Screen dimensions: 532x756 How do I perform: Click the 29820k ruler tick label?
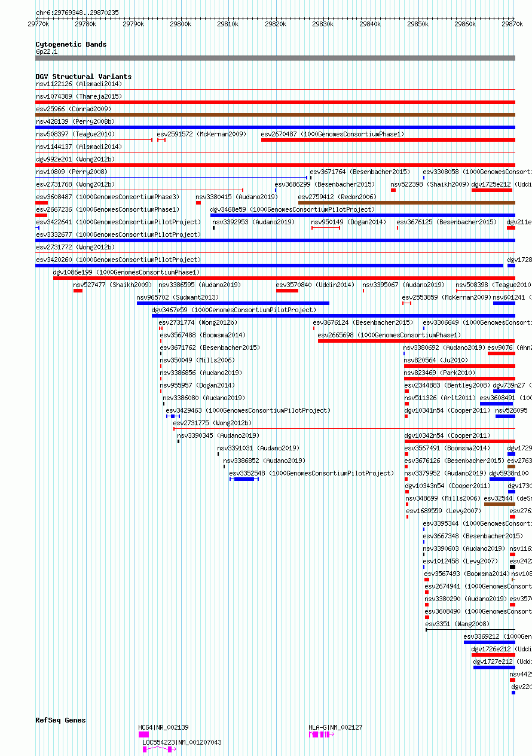275,24
